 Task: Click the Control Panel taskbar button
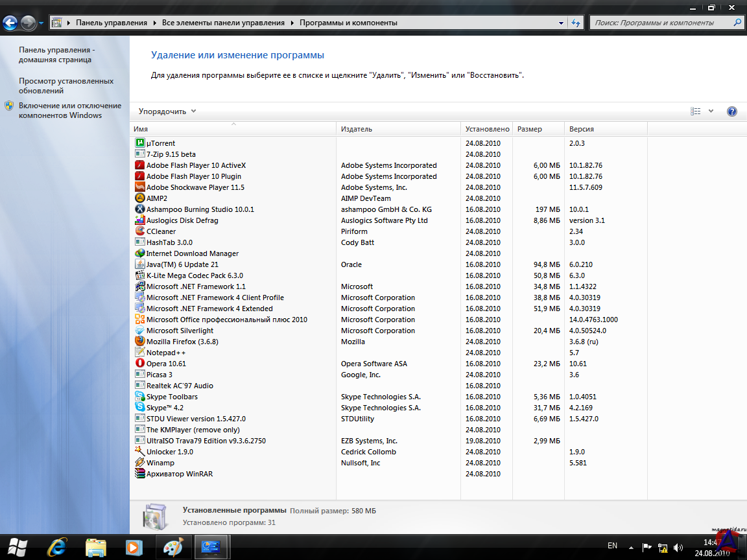tap(211, 548)
